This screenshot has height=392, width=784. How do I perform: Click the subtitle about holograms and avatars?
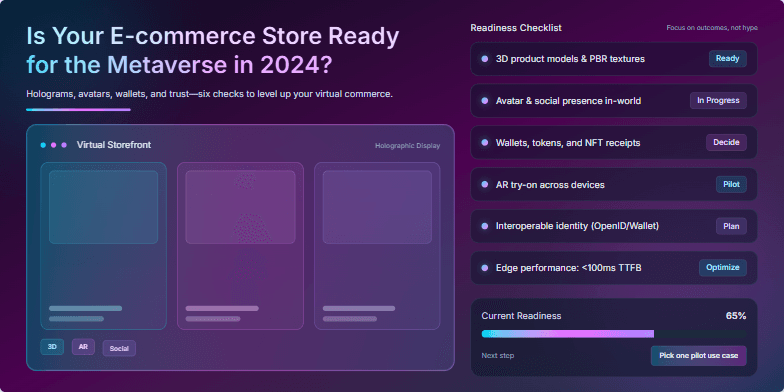[x=210, y=94]
